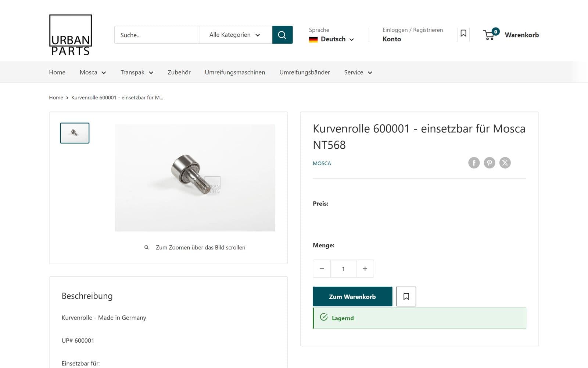Viewport: 588px width, 368px height.
Task: Click the Zum Warenkorb button
Action: (x=352, y=296)
